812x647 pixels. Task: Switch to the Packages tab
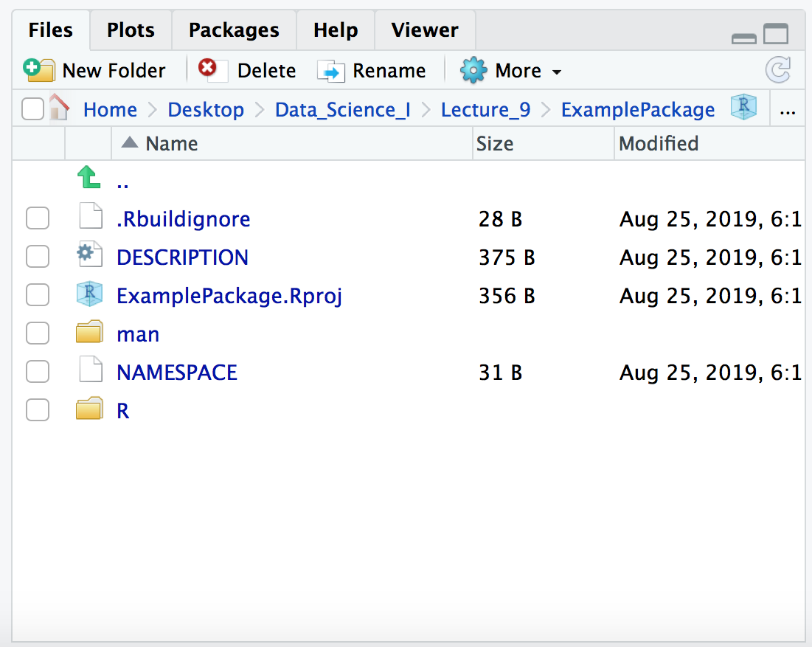(x=234, y=30)
